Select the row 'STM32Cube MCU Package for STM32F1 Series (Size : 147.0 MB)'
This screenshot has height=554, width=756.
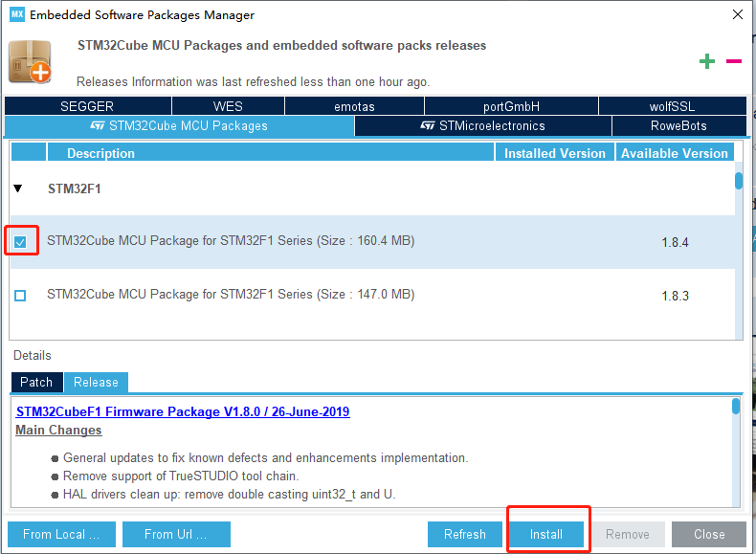click(372, 295)
